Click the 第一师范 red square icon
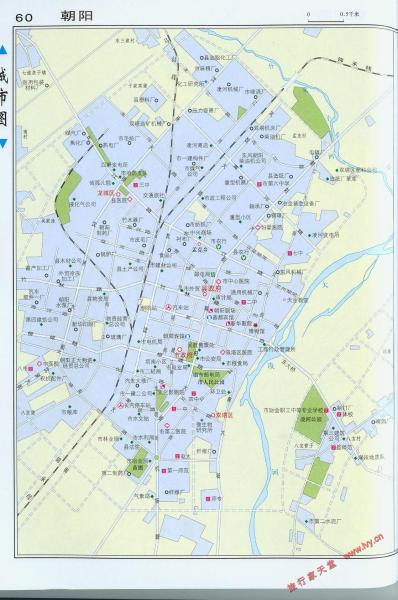This screenshot has height=600, width=398. pos(164,470)
